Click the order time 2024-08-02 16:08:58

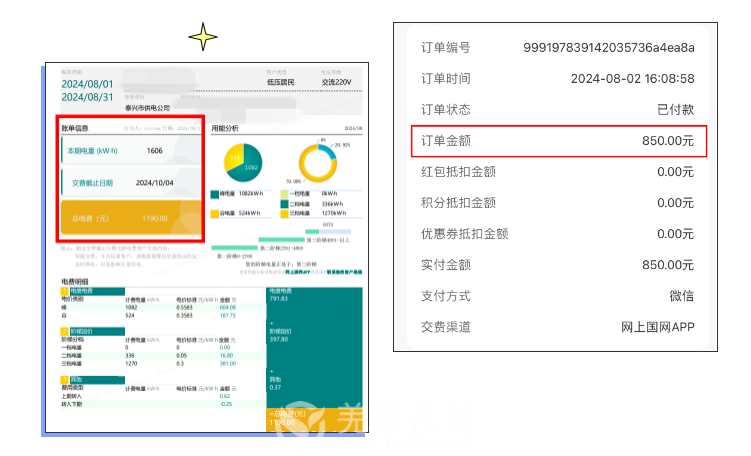pyautogui.click(x=632, y=79)
